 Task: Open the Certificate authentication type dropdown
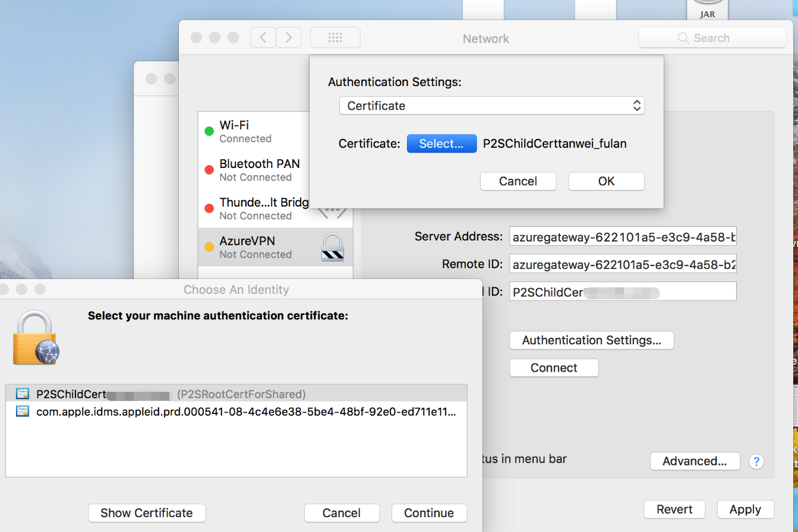pyautogui.click(x=491, y=106)
